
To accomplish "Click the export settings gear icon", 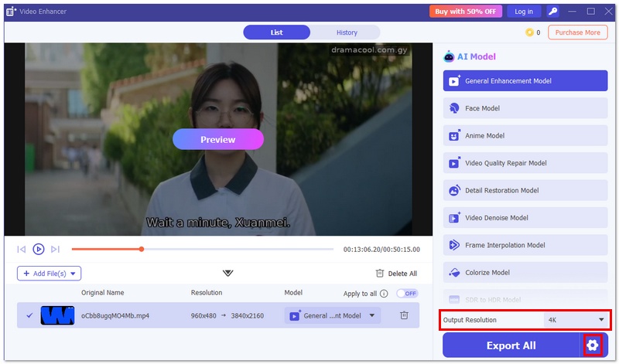I will click(593, 345).
